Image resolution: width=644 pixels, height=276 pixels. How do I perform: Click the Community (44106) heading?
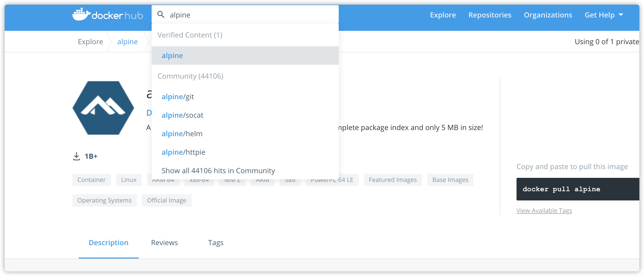click(190, 76)
